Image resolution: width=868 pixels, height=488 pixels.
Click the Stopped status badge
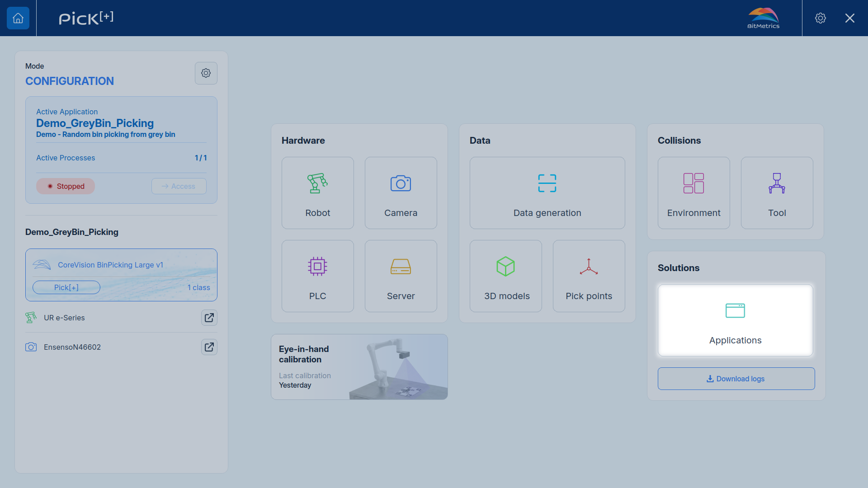66,186
